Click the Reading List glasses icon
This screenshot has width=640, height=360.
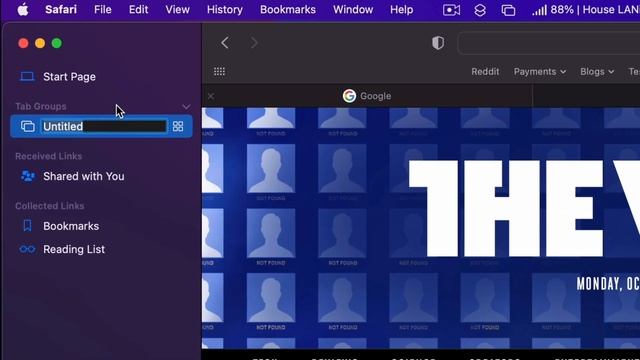tap(27, 249)
